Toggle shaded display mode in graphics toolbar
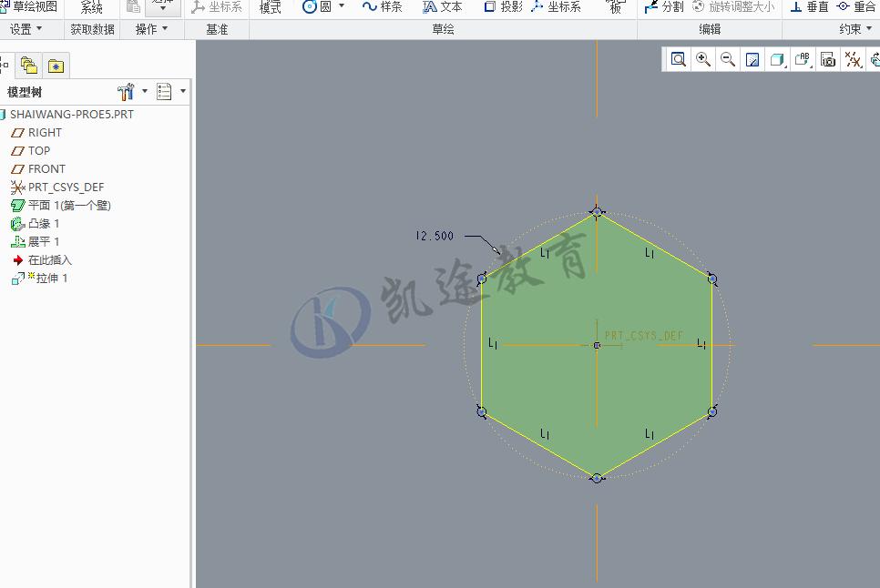880x588 pixels. pos(776,59)
